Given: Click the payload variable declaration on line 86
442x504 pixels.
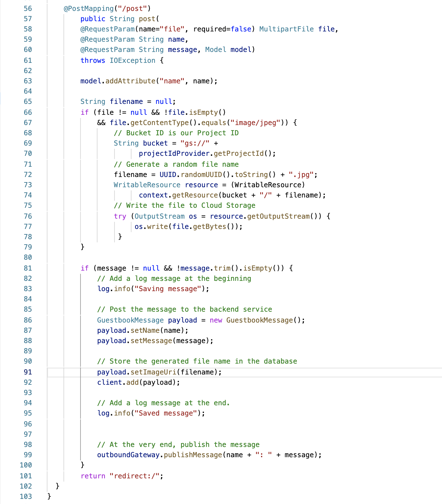Looking at the screenshot, I should [x=183, y=320].
